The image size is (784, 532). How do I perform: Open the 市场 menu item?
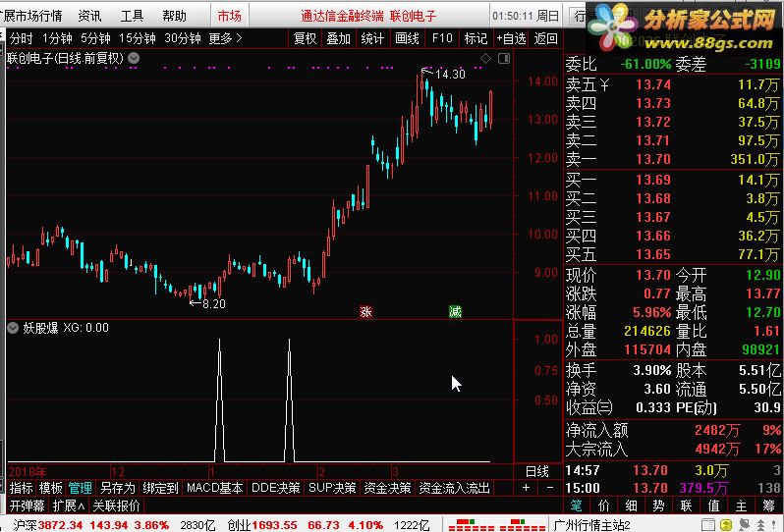[230, 16]
